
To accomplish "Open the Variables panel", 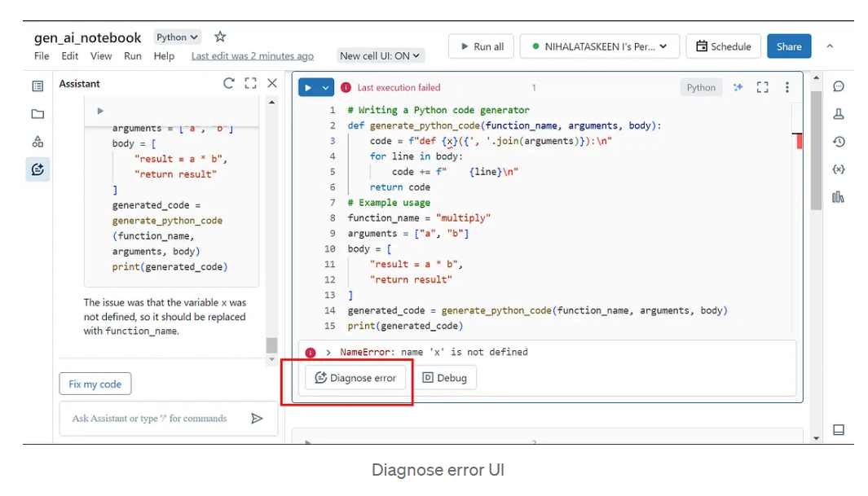I will pyautogui.click(x=839, y=169).
